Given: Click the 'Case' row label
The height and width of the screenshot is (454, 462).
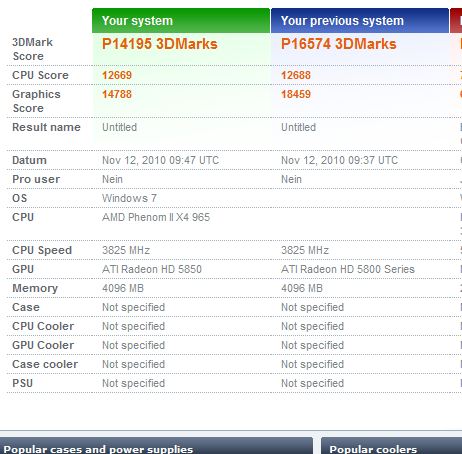Looking at the screenshot, I should pyautogui.click(x=26, y=307).
